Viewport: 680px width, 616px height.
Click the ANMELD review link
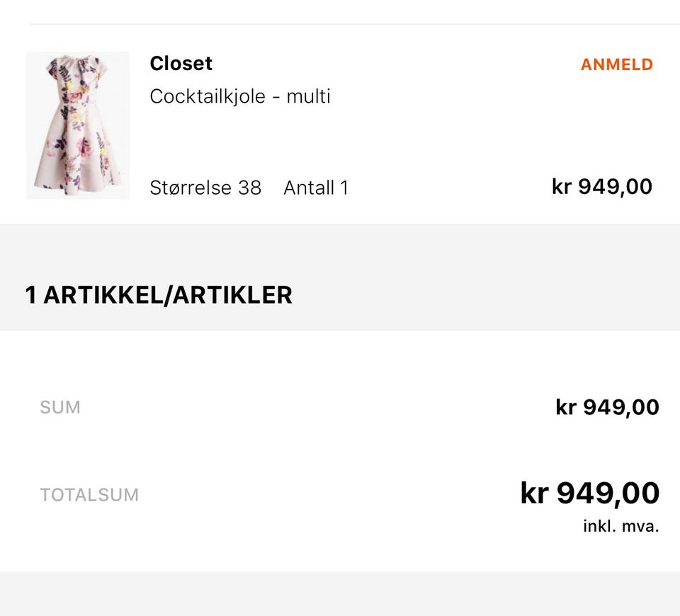[616, 64]
